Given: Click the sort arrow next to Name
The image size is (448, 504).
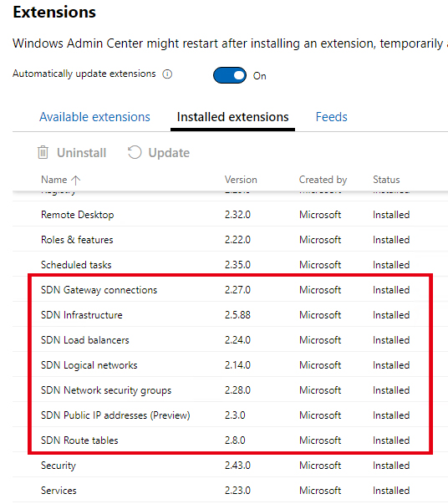Looking at the screenshot, I should [75, 180].
